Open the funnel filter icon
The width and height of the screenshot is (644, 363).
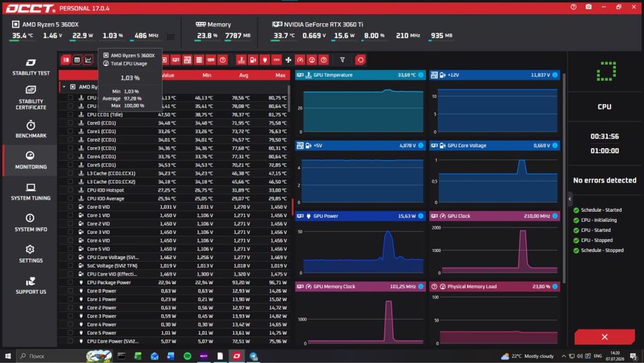342,60
